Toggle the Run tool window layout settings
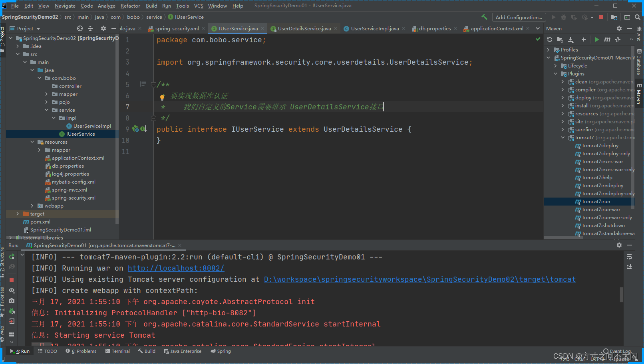The height and width of the screenshot is (364, 644). click(x=12, y=334)
